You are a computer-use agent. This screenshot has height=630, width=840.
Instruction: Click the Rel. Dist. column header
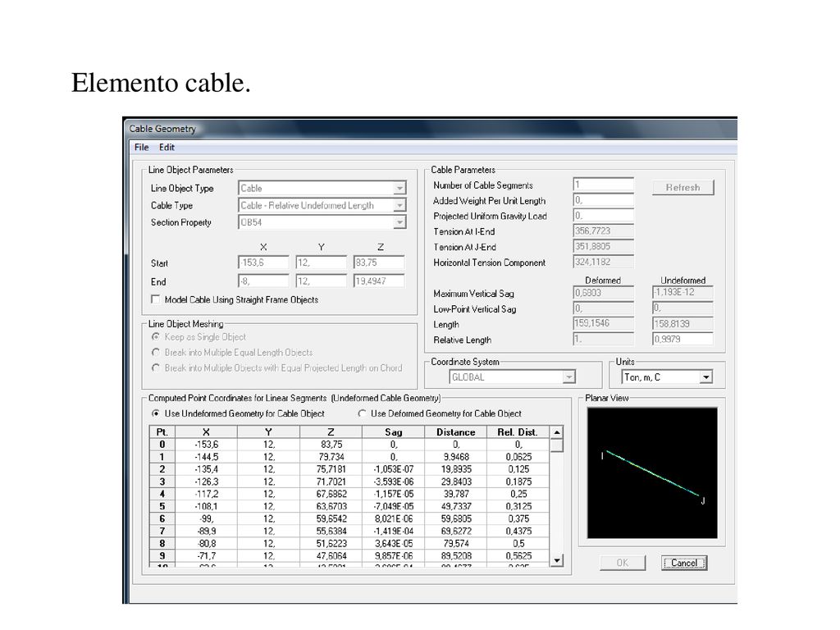[x=518, y=432]
